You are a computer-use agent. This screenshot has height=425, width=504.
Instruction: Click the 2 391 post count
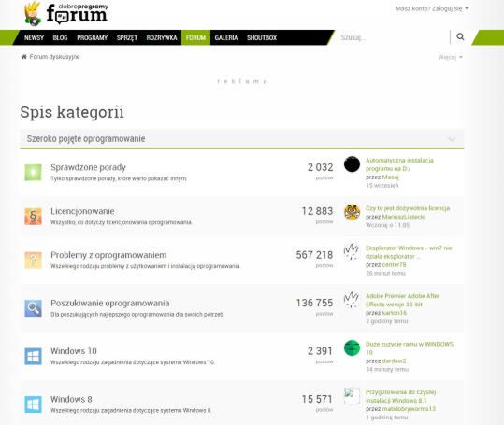(x=320, y=351)
